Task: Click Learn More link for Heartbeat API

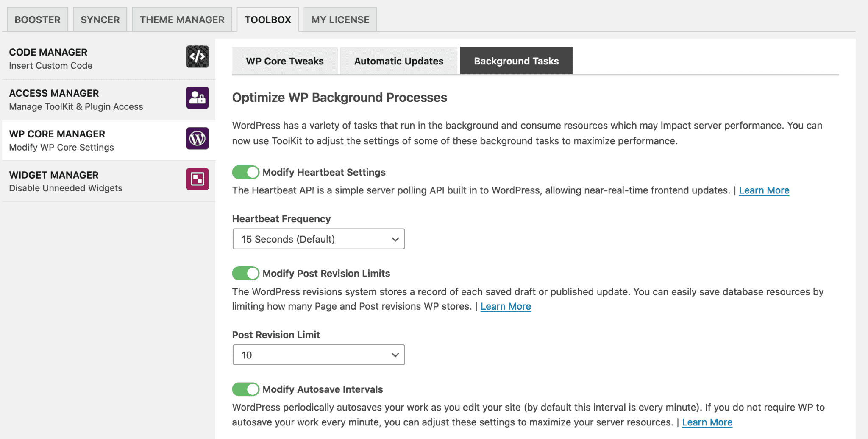Action: (764, 190)
